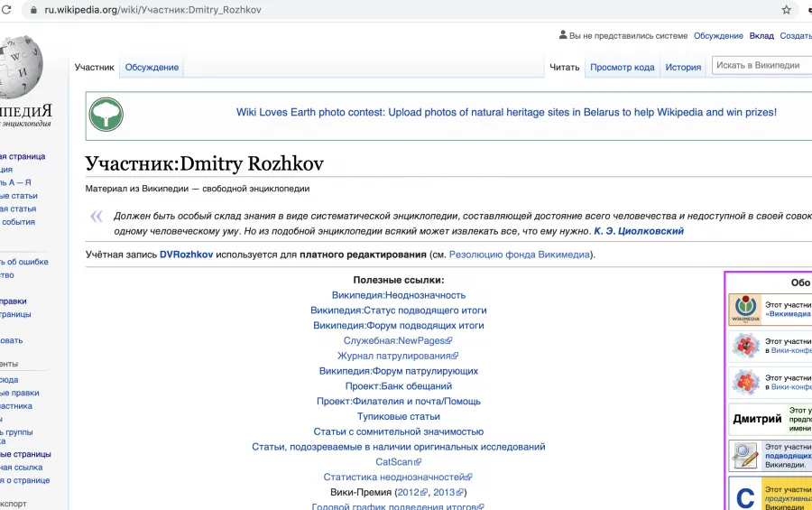812x510 pixels.
Task: Click the browser address bar URL
Action: tap(152, 10)
